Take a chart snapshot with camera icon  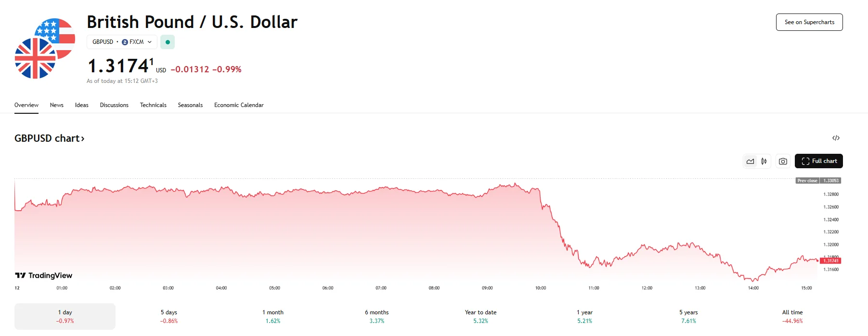[783, 161]
